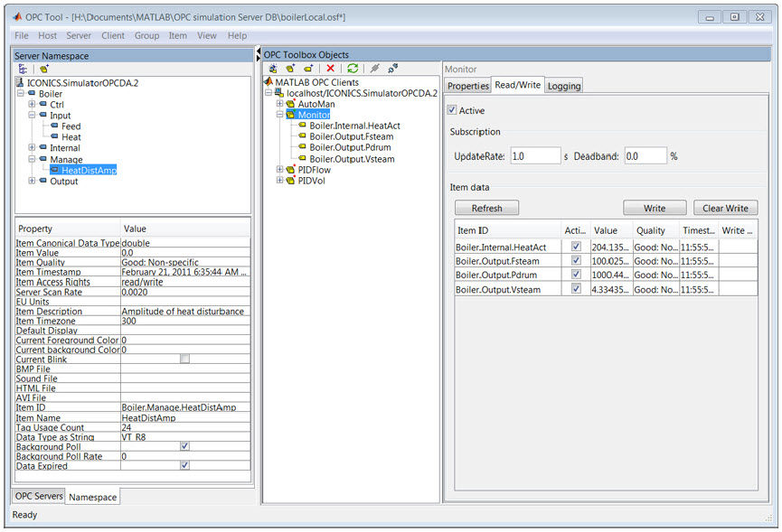Select the Add Group icon in OPC Toolbox Objects
782x532 pixels.
point(290,68)
